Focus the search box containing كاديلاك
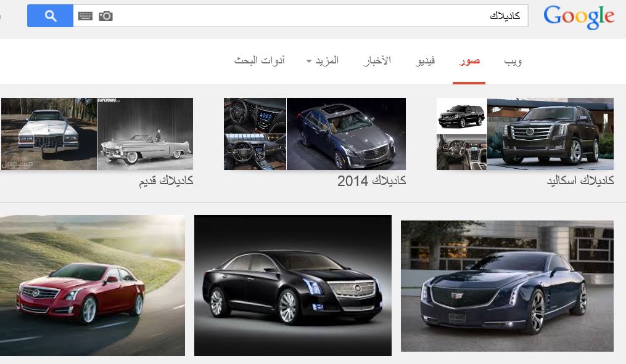Viewport: 626px width, 364px height. pyautogui.click(x=300, y=16)
